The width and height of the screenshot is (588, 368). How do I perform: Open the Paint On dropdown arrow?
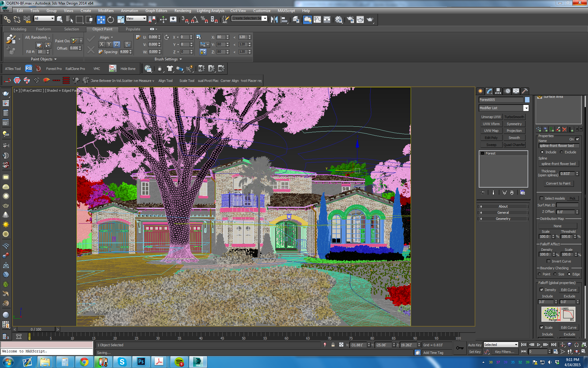tap(81, 41)
